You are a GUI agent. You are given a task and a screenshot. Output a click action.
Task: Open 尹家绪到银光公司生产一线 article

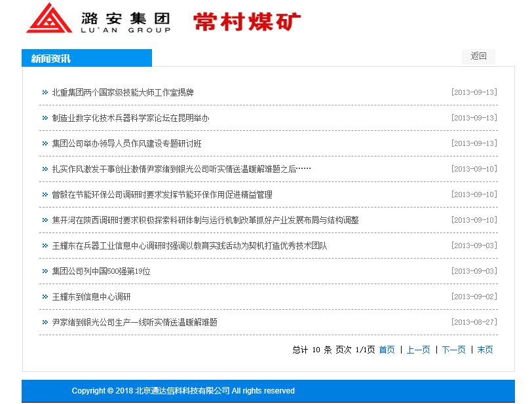[x=134, y=322]
